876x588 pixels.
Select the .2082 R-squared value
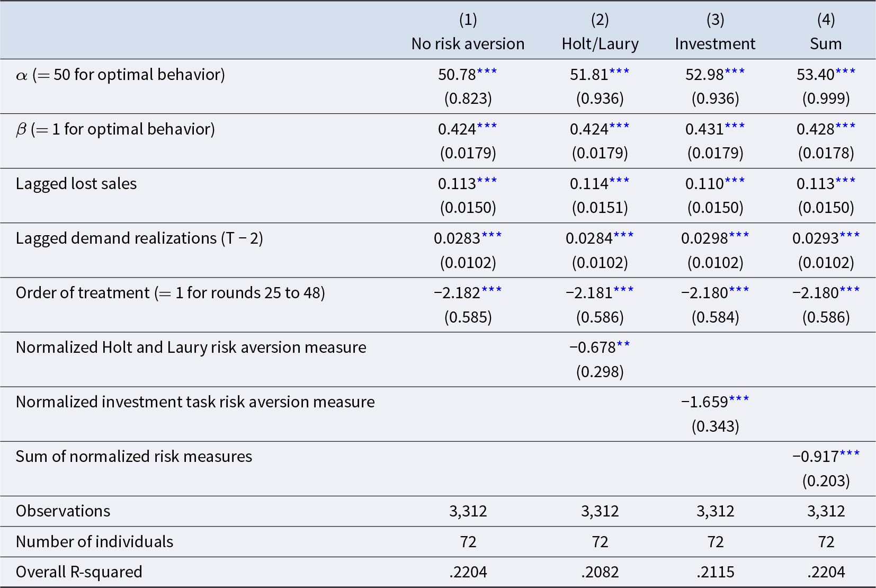[x=600, y=572]
